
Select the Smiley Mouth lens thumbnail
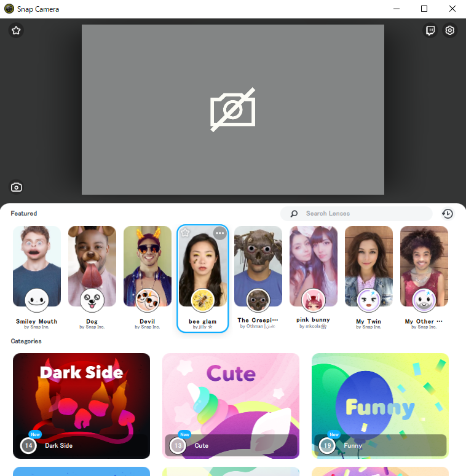37,266
